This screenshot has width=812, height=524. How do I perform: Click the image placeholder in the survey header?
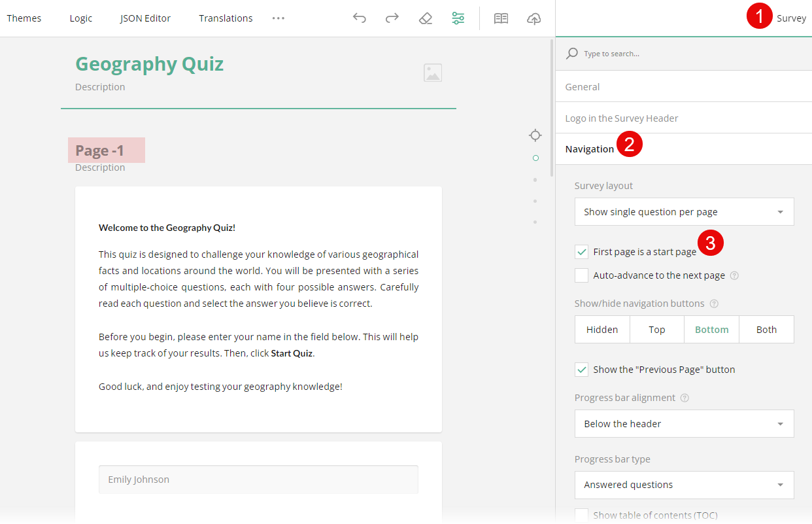(x=432, y=73)
